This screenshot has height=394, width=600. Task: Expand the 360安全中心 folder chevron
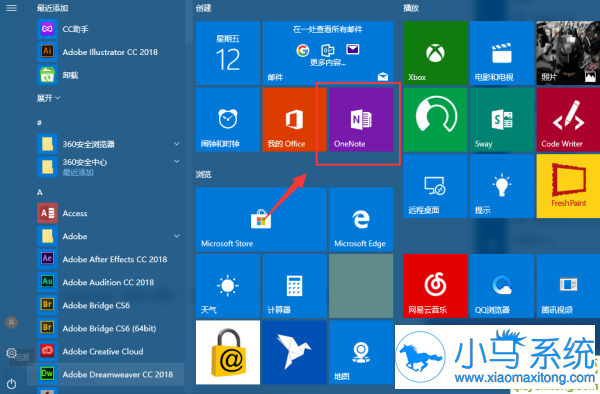(176, 161)
